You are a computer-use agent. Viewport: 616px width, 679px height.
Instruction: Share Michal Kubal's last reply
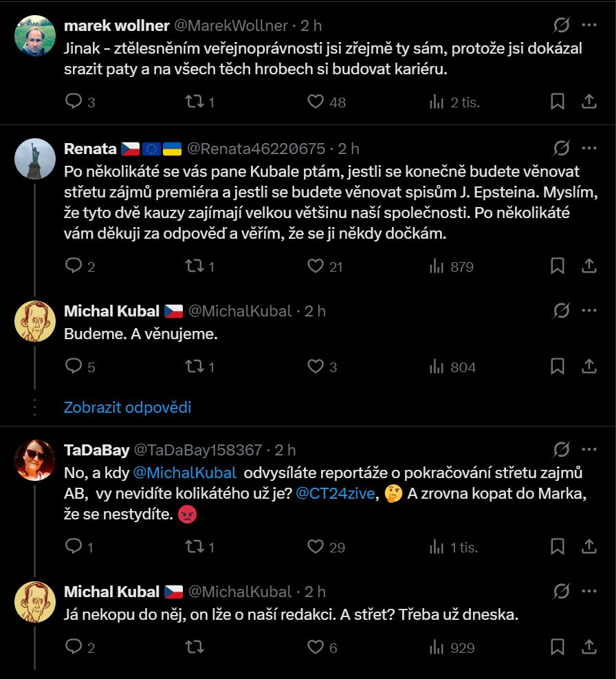pyautogui.click(x=589, y=647)
